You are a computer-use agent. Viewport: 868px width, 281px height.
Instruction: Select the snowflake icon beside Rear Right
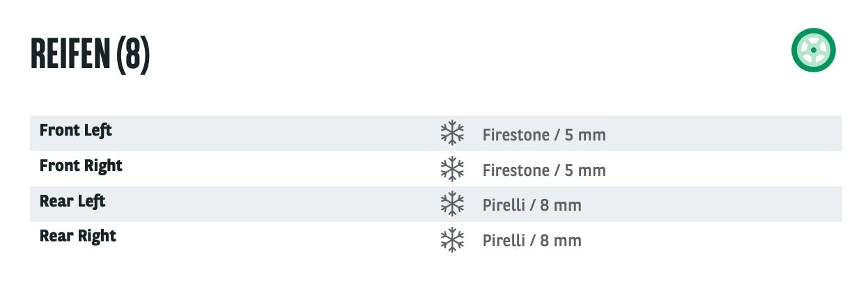point(452,239)
